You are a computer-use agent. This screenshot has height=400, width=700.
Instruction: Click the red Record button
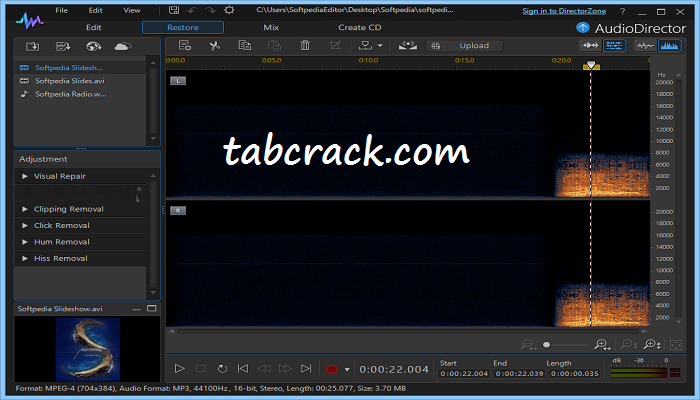pos(332,369)
